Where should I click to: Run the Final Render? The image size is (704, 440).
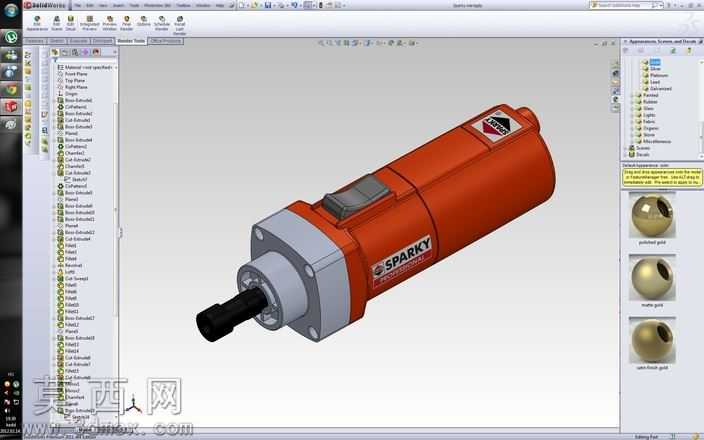pos(127,23)
